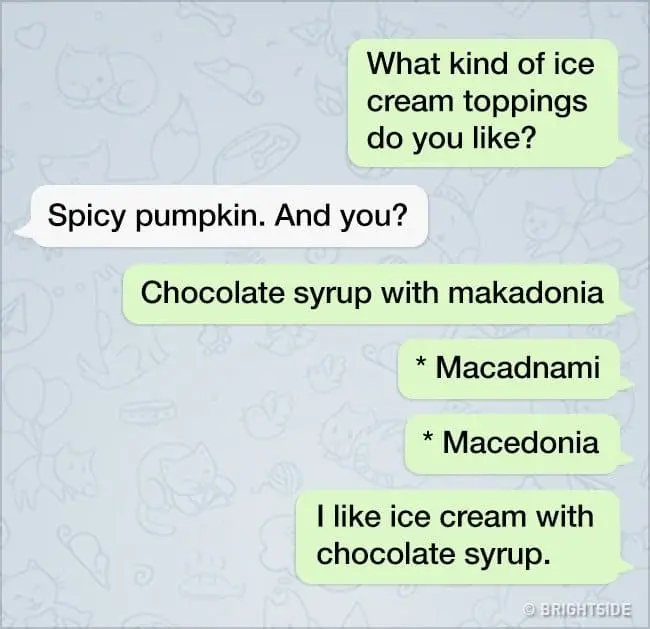Screen dimensions: 650x629
Task: Click the tail of the Macedonia bubble
Action: point(625,458)
